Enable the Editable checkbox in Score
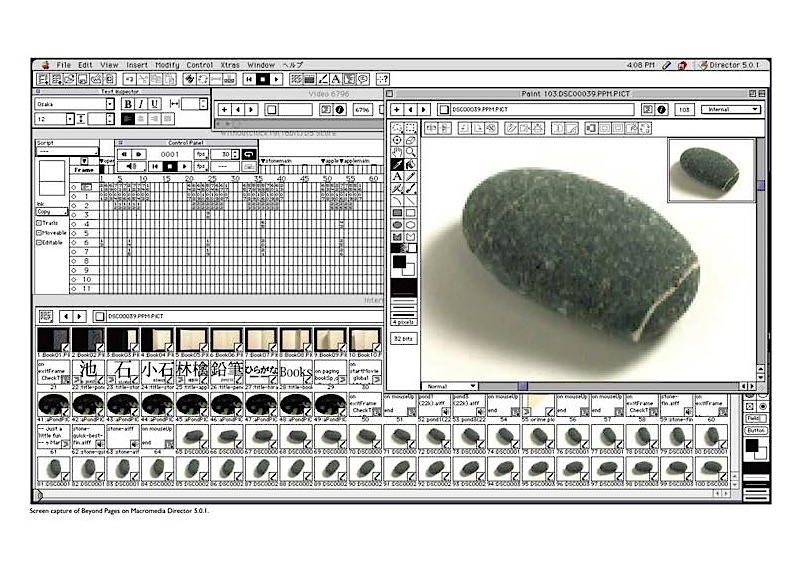Image resolution: width=803 pixels, height=563 pixels. coord(39,242)
